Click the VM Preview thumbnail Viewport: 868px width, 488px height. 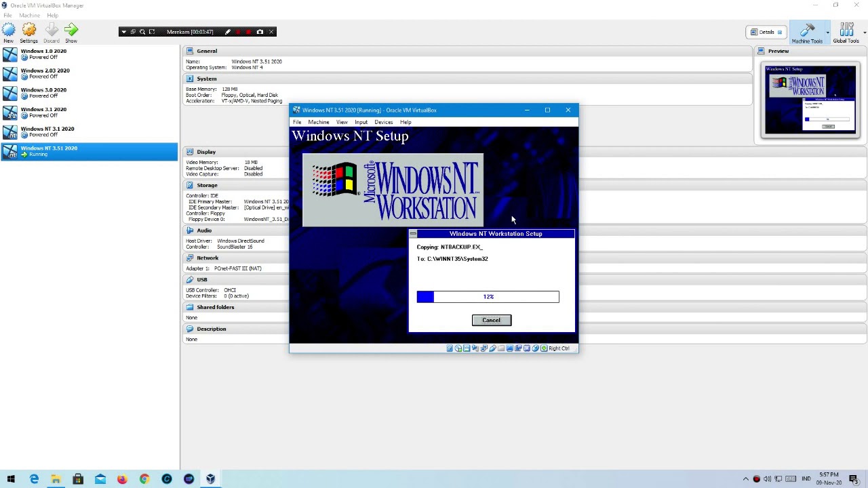pos(811,100)
